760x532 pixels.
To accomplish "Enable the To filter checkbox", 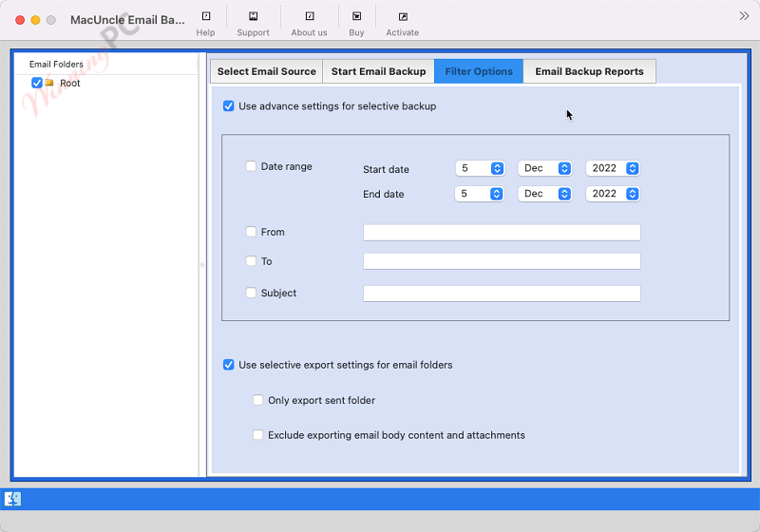I will click(x=251, y=261).
